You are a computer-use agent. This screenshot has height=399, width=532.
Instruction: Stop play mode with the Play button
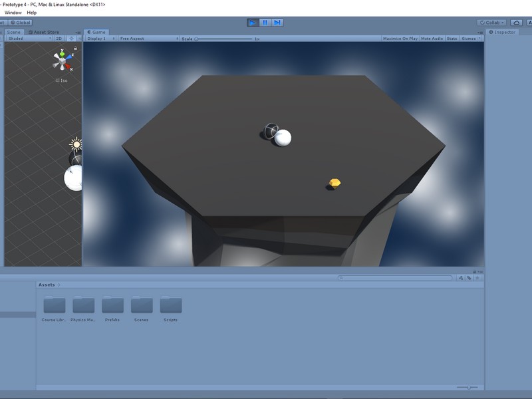tap(253, 23)
